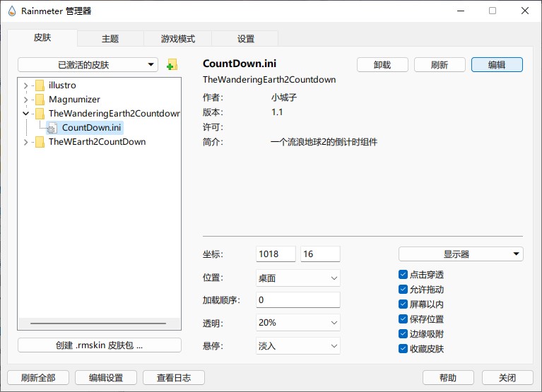Click the CountDown.ini file icon
The height and width of the screenshot is (392, 542).
coord(52,128)
